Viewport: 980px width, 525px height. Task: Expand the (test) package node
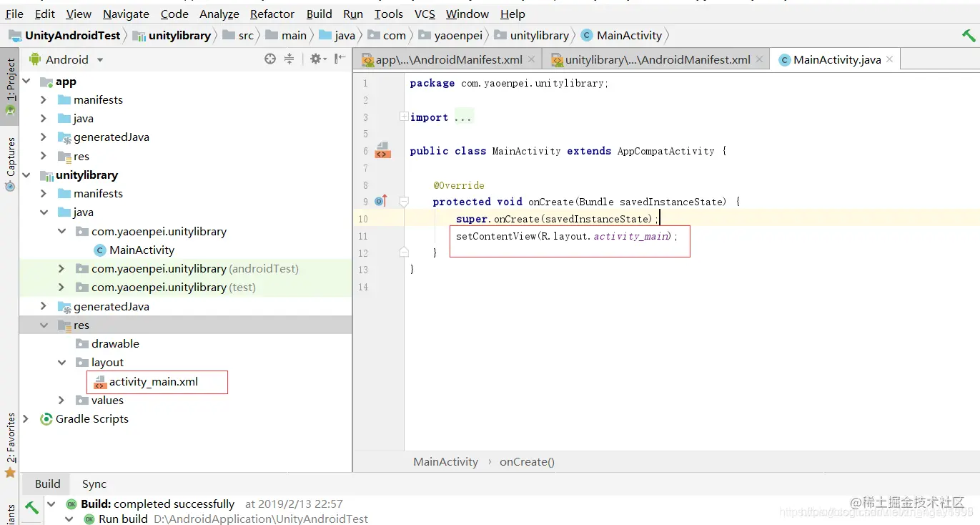61,287
